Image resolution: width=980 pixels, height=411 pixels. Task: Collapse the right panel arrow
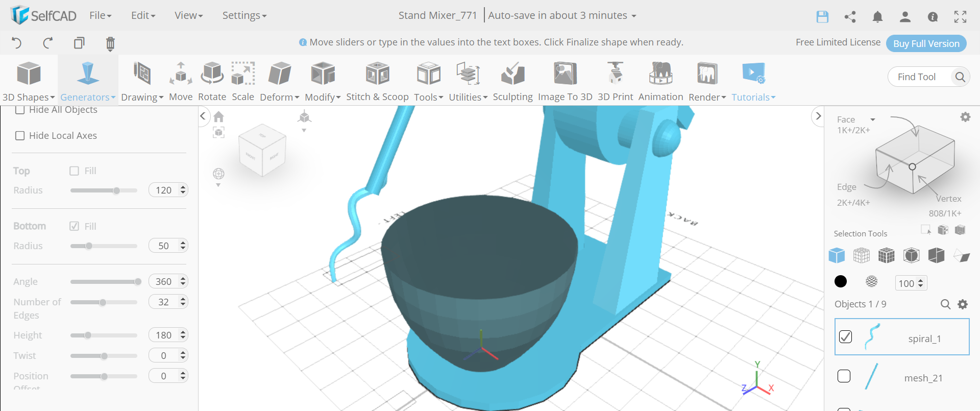tap(818, 116)
